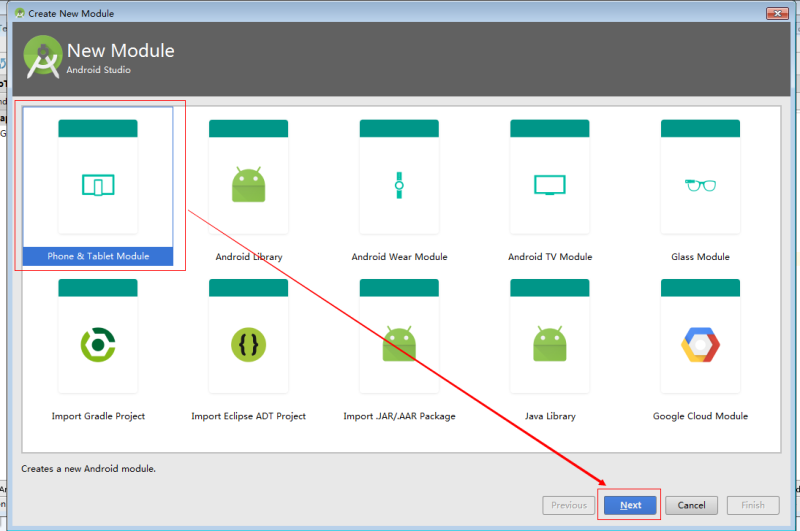800x531 pixels.
Task: Select the Java Library robot icon
Action: pyautogui.click(x=549, y=344)
